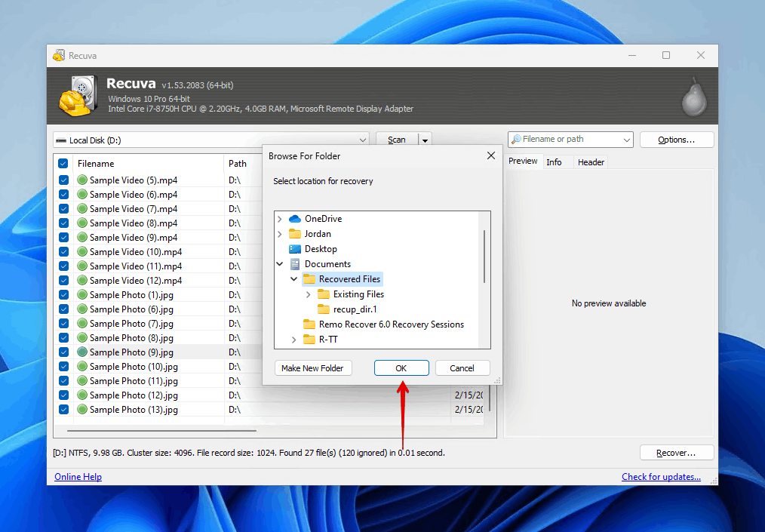Image resolution: width=765 pixels, height=532 pixels.
Task: Click the file list horizontal scrollbar
Action: [x=161, y=431]
